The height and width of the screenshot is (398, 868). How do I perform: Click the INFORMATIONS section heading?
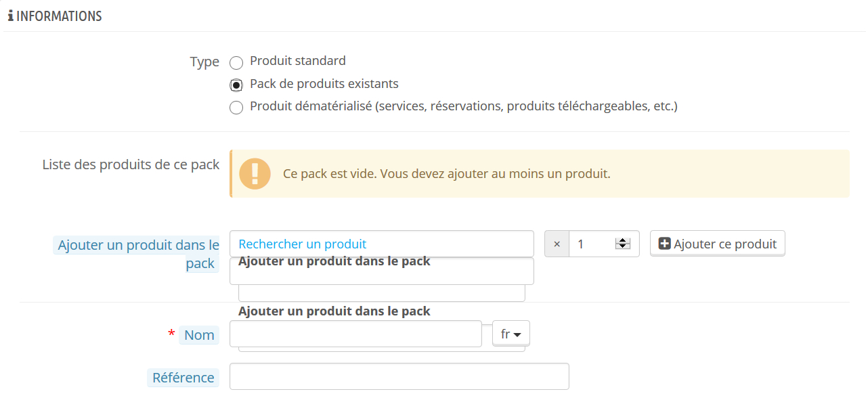(59, 16)
